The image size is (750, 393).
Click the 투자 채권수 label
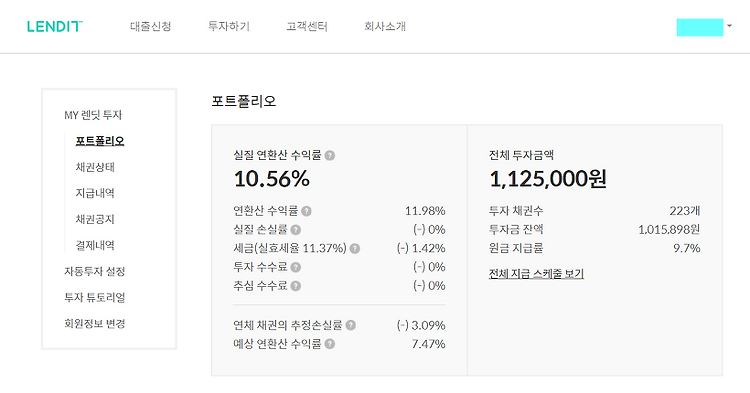coord(516,211)
